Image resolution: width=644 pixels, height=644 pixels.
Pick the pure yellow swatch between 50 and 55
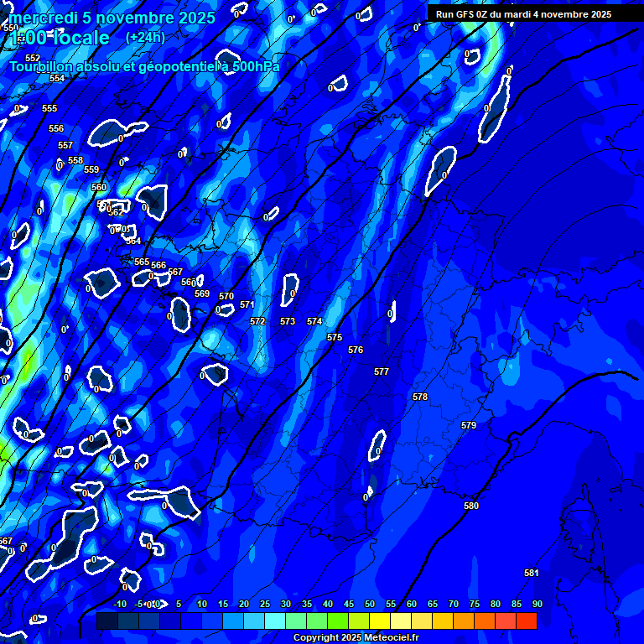coord(380,621)
